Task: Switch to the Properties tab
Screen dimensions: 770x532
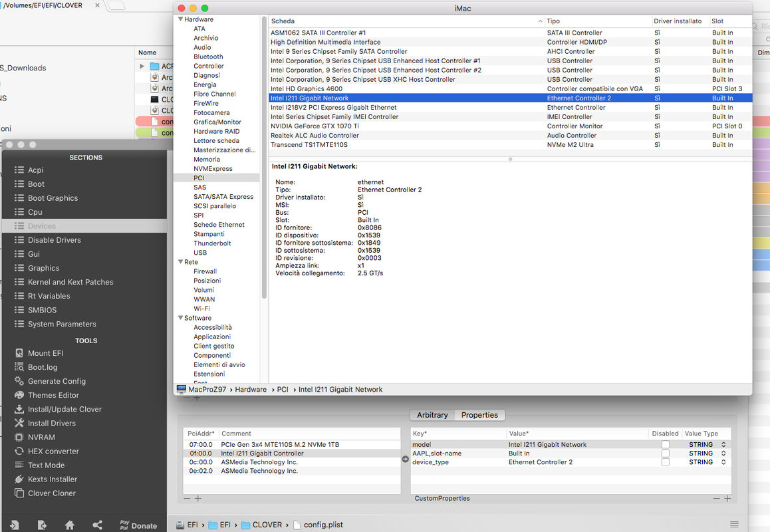Action: click(479, 415)
